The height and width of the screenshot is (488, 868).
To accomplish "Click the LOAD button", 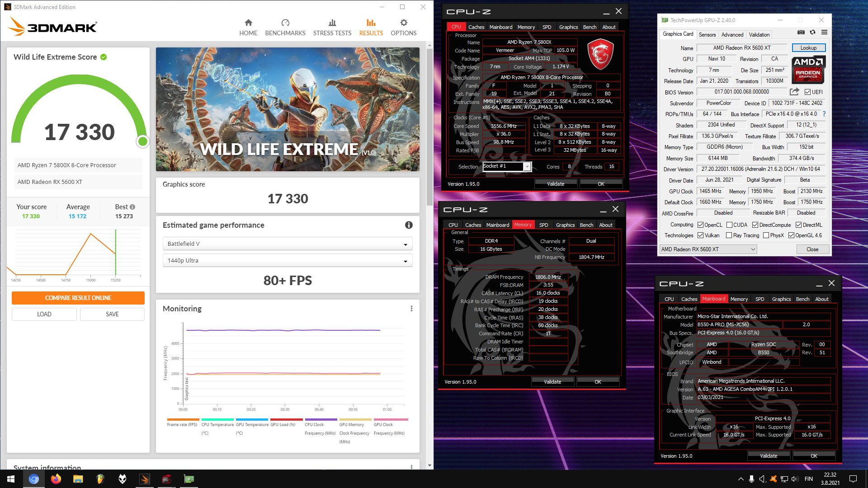I will (44, 314).
